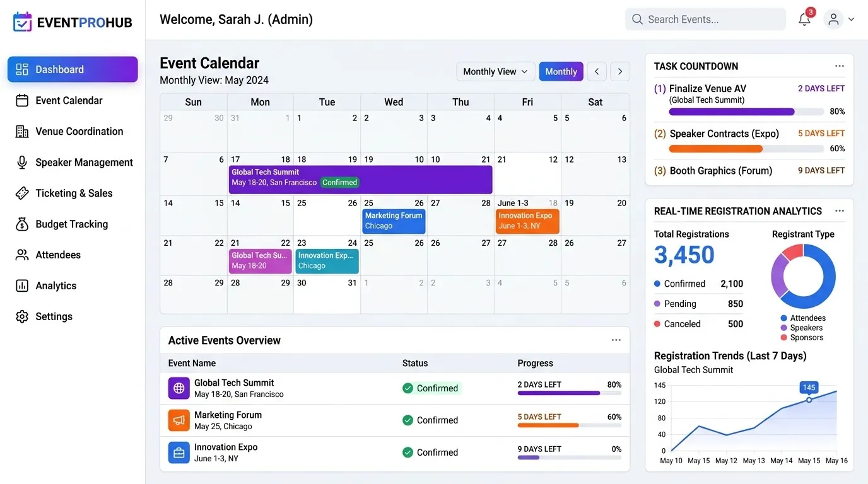Click the Confirmed status for Marketing Forum
Viewport: 868px width, 484px height.
[x=430, y=420]
